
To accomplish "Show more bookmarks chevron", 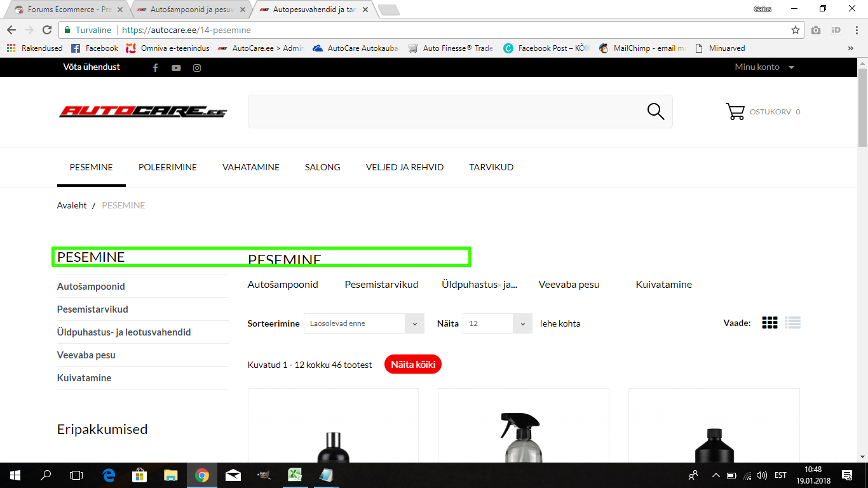I will pos(851,48).
